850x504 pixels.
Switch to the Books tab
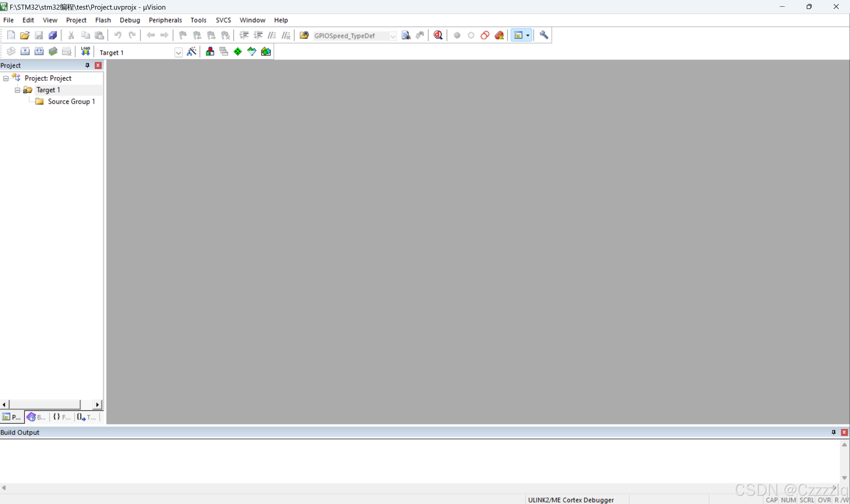(x=36, y=417)
